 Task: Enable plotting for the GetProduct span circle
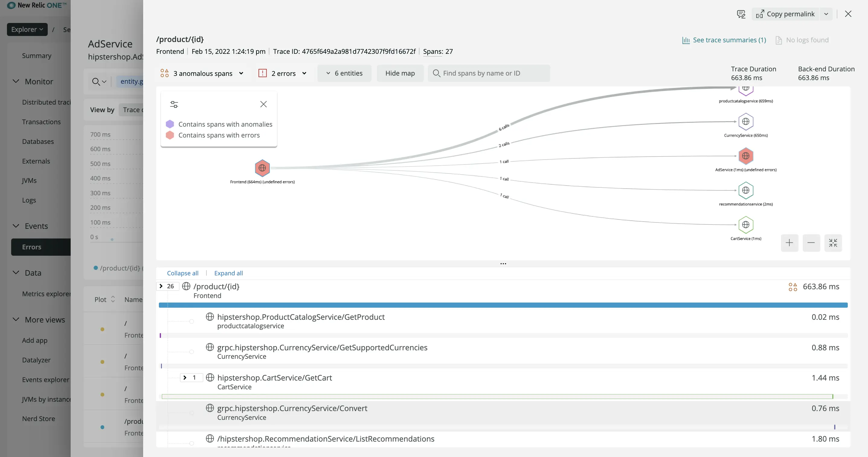(x=192, y=321)
